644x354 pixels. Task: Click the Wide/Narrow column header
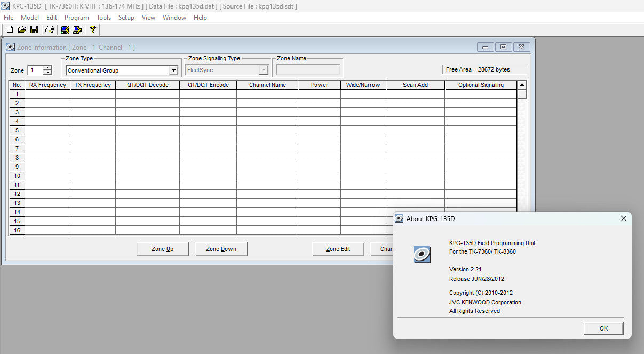[363, 85]
